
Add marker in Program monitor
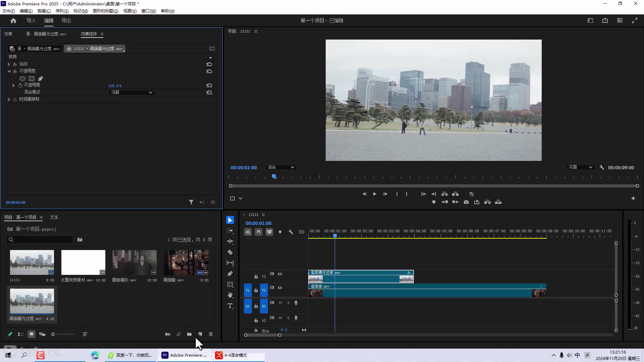434,202
